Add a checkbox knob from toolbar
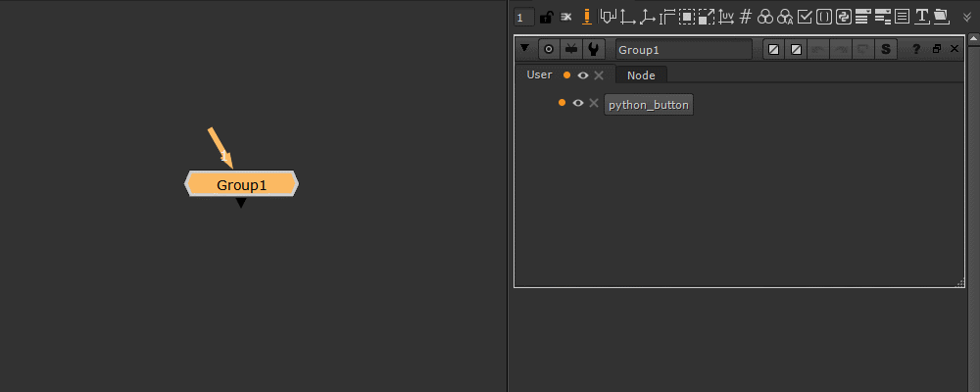This screenshot has width=980, height=392. (x=805, y=17)
